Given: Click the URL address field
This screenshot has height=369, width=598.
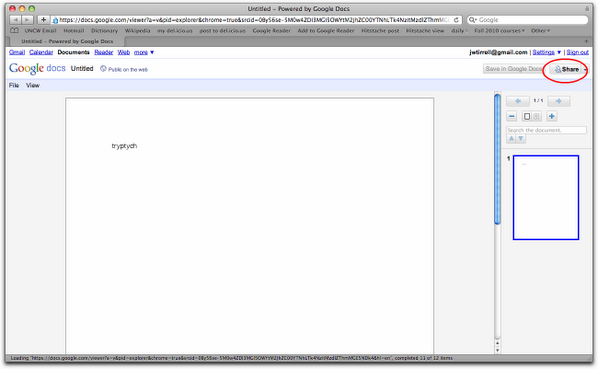Looking at the screenshot, I should click(x=256, y=20).
